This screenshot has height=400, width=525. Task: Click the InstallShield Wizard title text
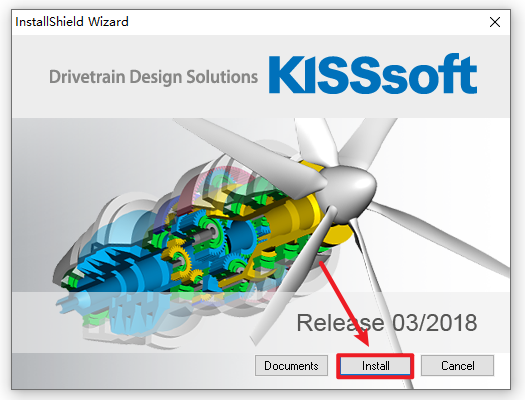pos(72,22)
